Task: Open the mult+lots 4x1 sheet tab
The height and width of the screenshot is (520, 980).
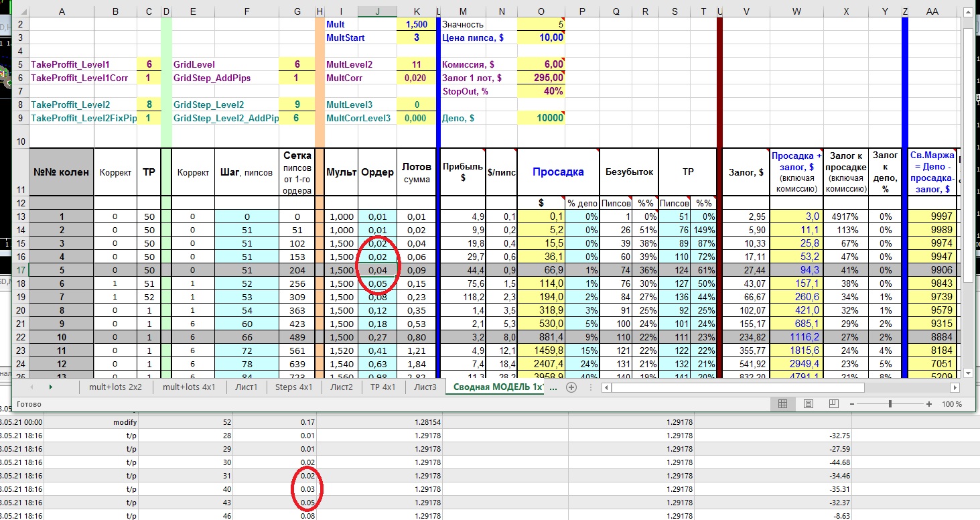Action: [189, 387]
